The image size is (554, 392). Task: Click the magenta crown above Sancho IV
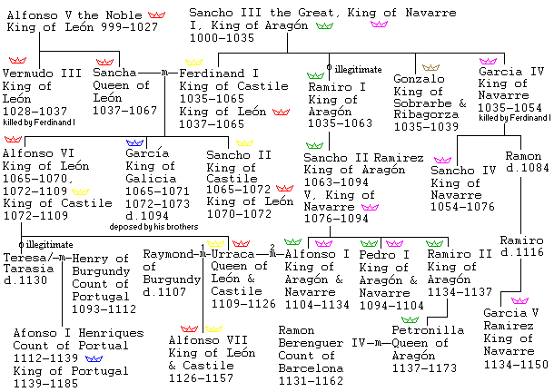point(442,159)
